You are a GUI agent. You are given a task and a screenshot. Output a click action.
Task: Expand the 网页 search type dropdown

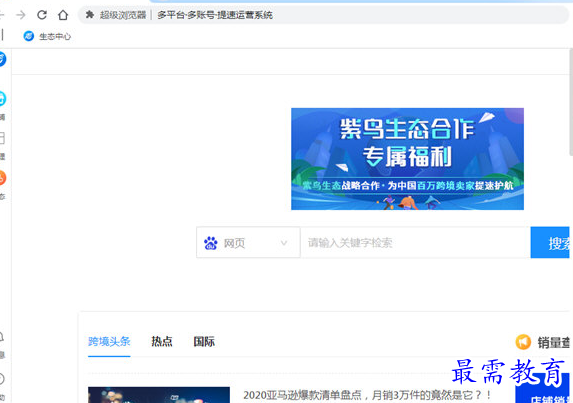coord(248,243)
